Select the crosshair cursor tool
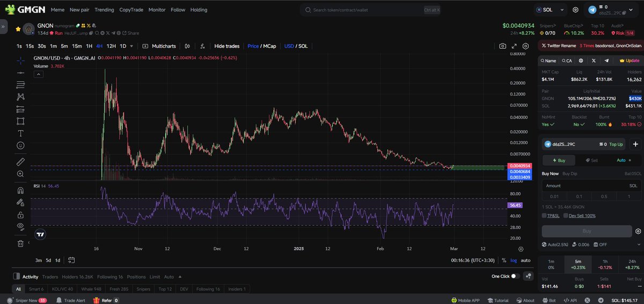 click(20, 60)
